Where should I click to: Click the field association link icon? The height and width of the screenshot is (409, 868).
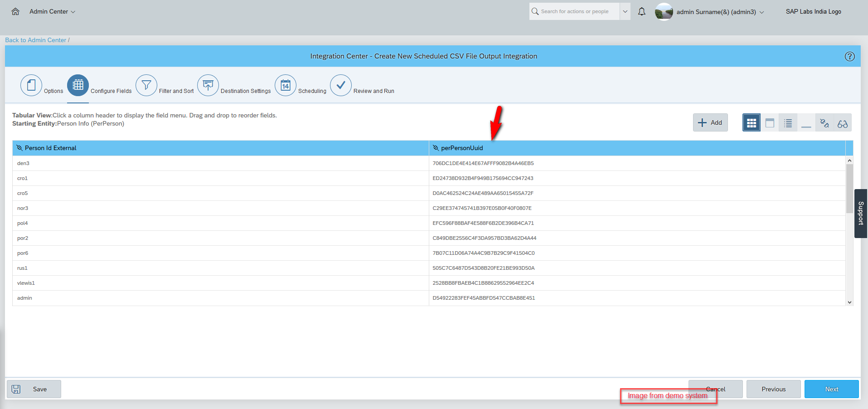[824, 123]
